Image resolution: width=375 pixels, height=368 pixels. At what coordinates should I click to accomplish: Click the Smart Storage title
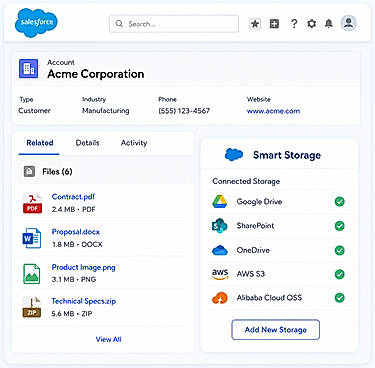(x=287, y=155)
